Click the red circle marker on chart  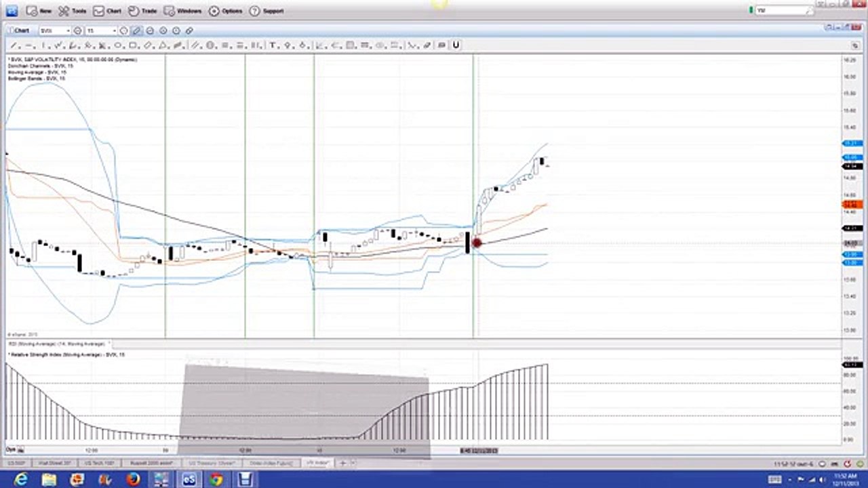[476, 243]
